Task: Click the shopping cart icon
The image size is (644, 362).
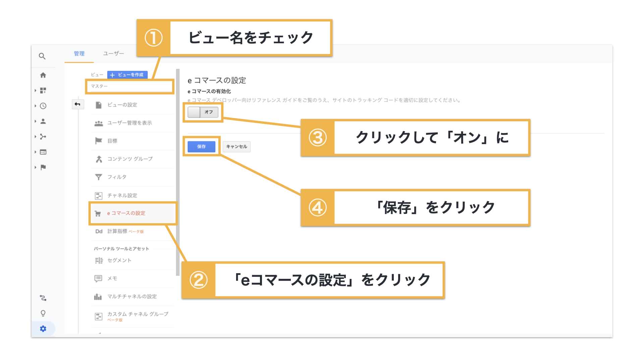Action: (x=98, y=214)
